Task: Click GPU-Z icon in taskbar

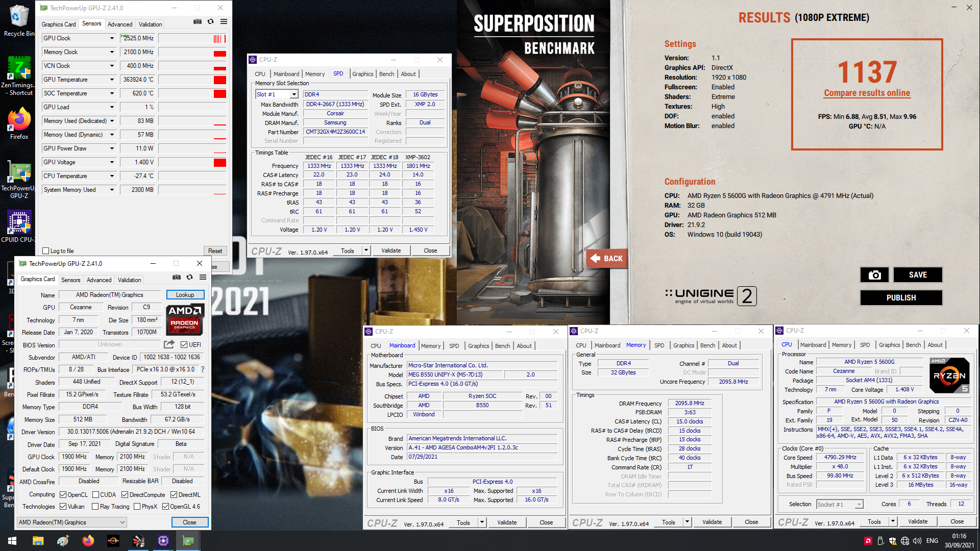Action: coord(188,541)
